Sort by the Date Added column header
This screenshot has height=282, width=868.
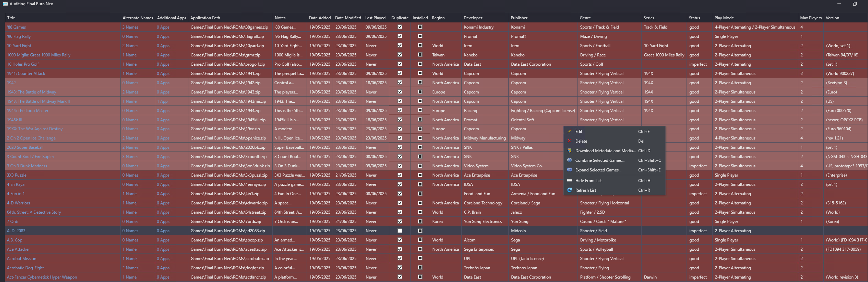click(x=319, y=18)
